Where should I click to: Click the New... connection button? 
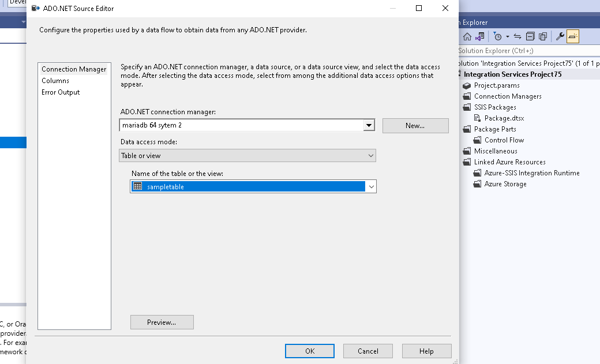[415, 126]
